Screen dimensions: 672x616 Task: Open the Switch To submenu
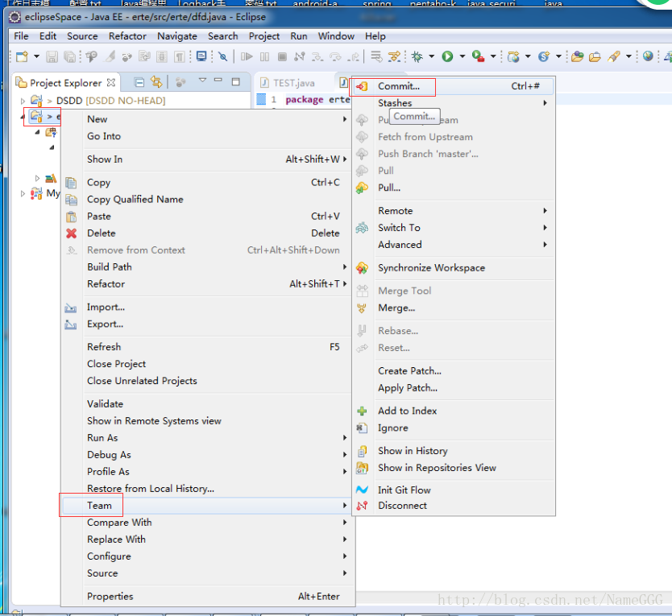point(454,227)
